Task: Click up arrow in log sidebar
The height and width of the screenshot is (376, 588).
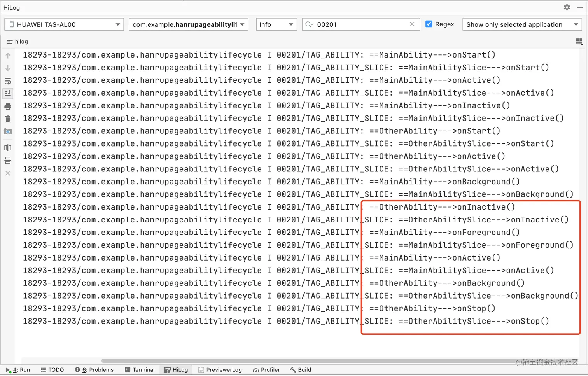Action: pos(8,56)
